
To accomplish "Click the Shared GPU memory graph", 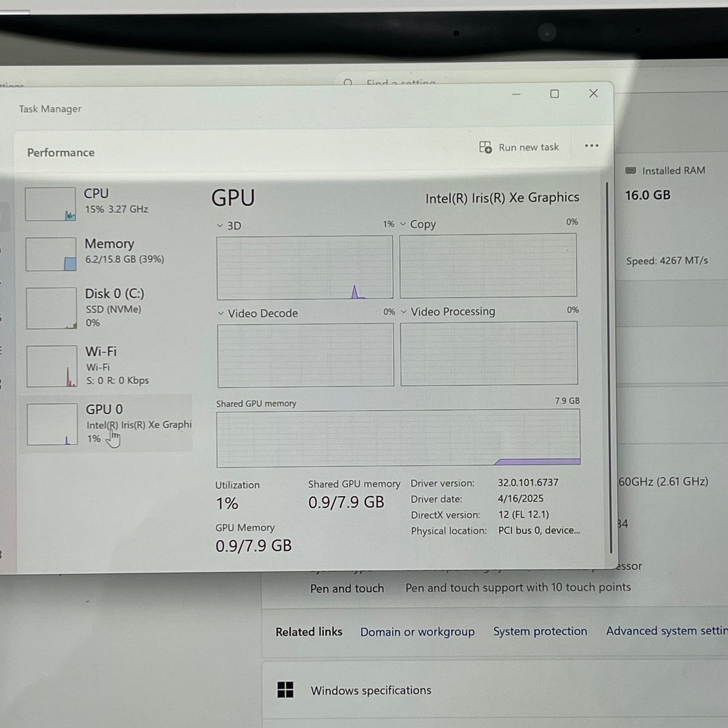I will (x=398, y=438).
